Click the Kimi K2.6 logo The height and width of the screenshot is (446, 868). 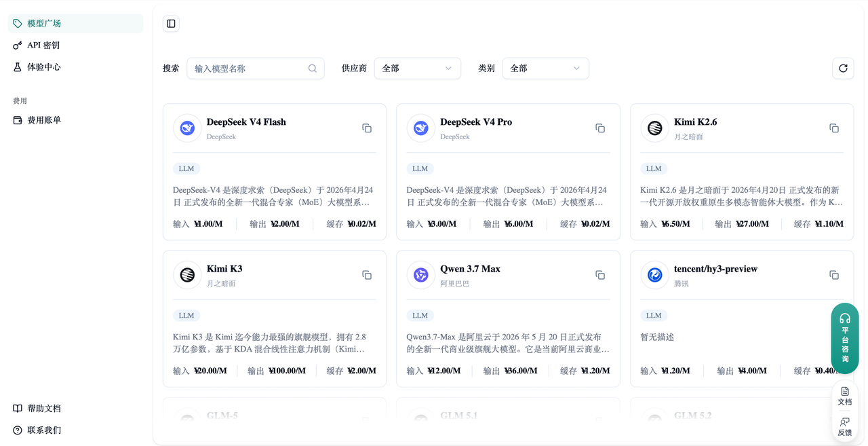654,128
